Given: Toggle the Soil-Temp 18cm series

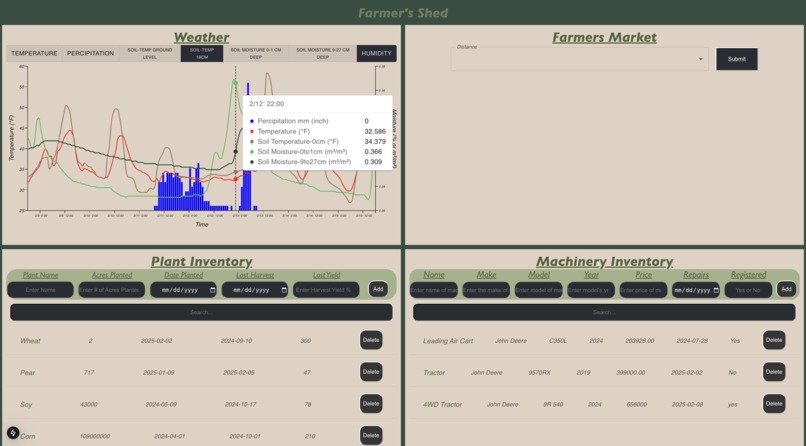Looking at the screenshot, I should click(x=202, y=53).
